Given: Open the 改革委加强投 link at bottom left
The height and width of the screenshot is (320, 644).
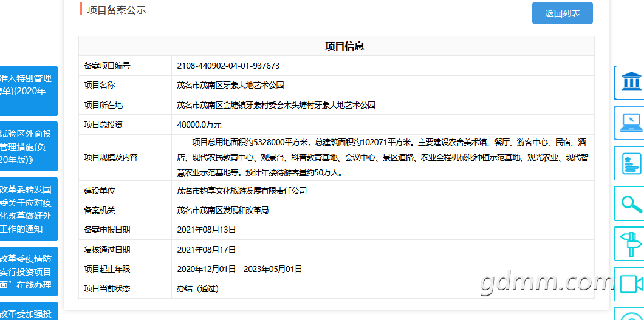Looking at the screenshot, I should coord(29,311).
